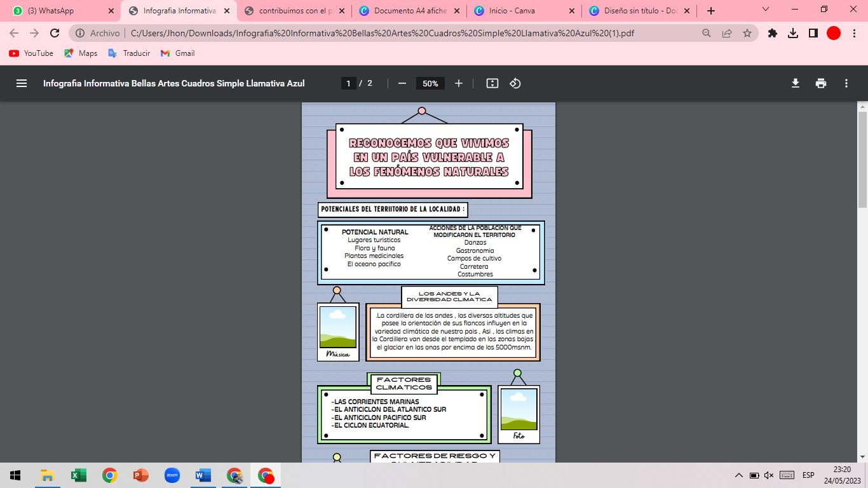Close the Documento A4 afiche tab
Image resolution: width=868 pixels, height=488 pixels.
pyautogui.click(x=456, y=11)
